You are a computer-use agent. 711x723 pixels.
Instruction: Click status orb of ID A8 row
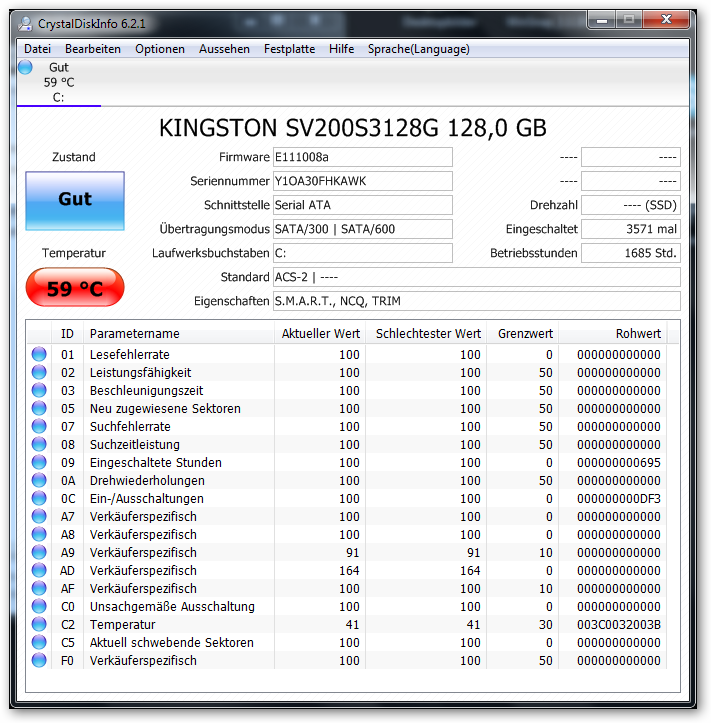pos(39,534)
